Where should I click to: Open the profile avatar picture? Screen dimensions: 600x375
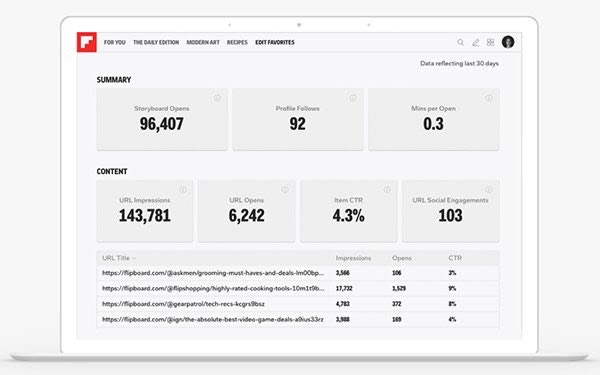coord(508,42)
